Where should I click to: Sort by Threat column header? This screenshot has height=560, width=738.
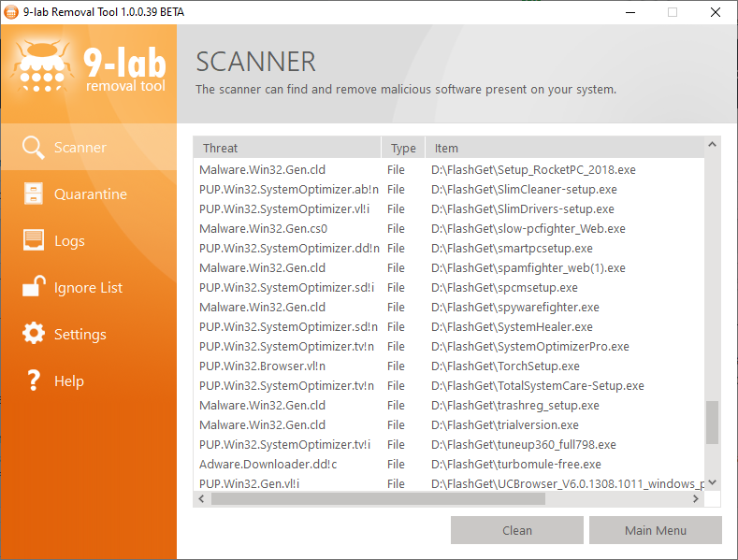[x=286, y=148]
